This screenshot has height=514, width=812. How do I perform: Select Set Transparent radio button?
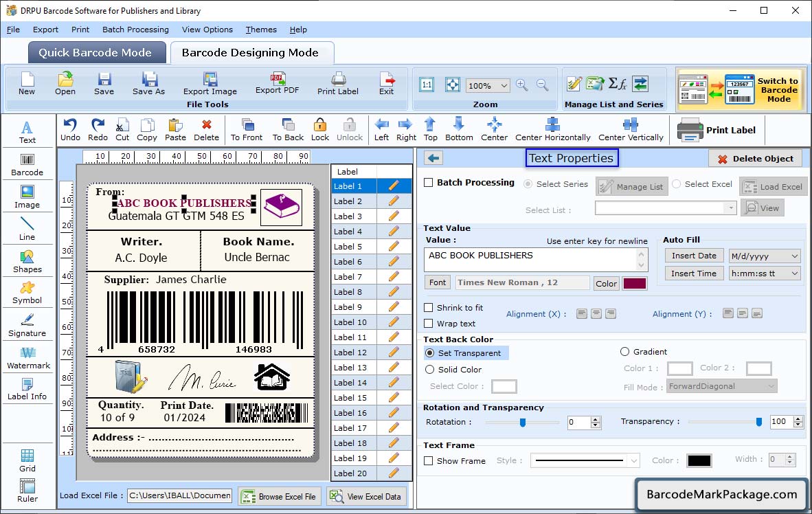pyautogui.click(x=430, y=353)
